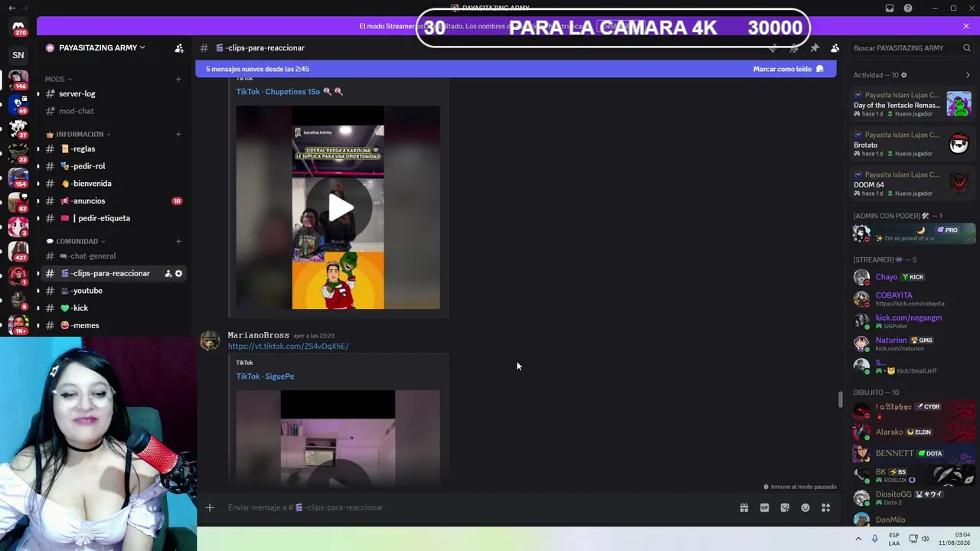Open Activity settings gear

pyautogui.click(x=904, y=75)
